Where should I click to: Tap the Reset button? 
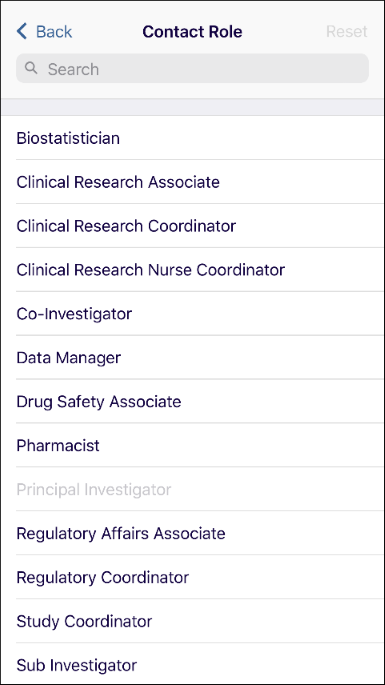[x=347, y=31]
